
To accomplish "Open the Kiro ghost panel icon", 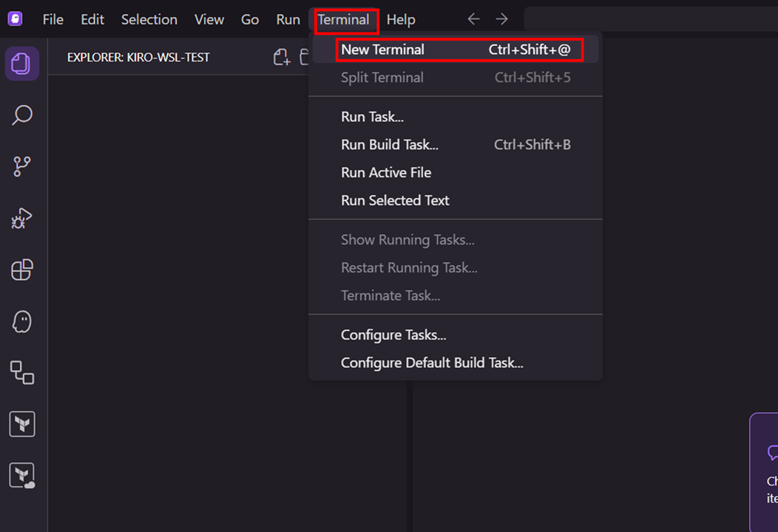I will pos(22,322).
